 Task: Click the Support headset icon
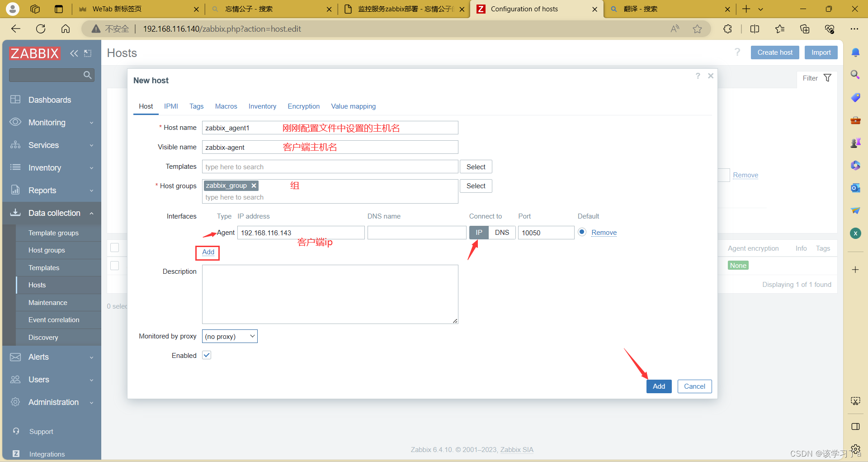point(16,431)
